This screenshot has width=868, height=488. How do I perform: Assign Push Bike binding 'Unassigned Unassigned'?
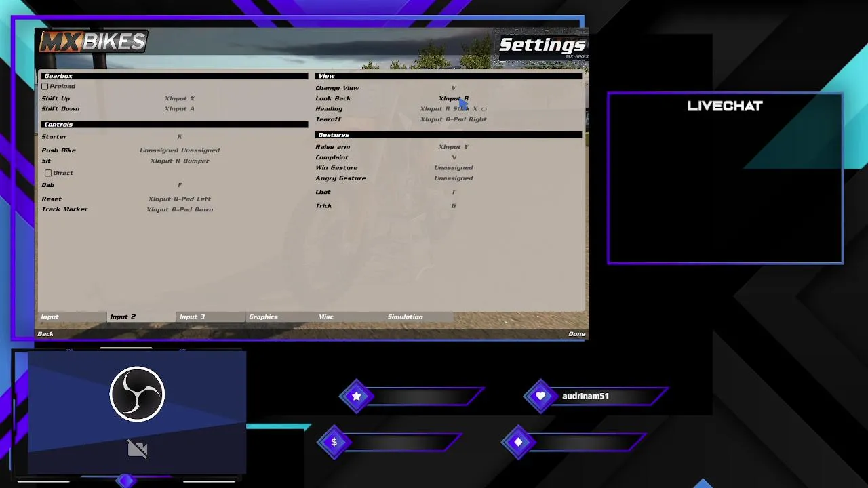[180, 150]
